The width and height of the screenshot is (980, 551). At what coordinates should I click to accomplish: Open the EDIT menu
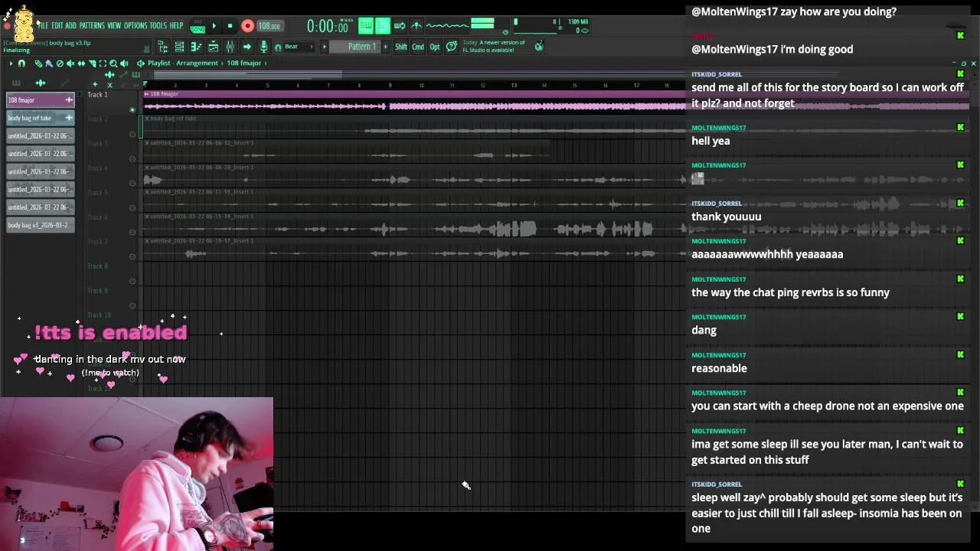57,25
